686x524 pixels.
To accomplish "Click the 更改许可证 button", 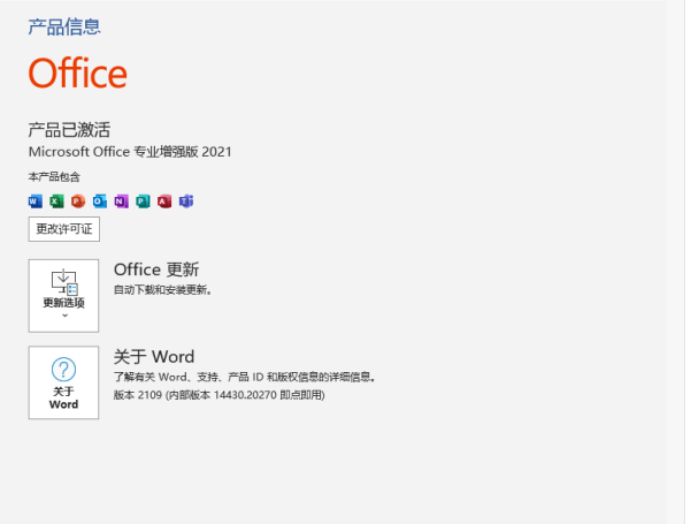I will click(64, 229).
